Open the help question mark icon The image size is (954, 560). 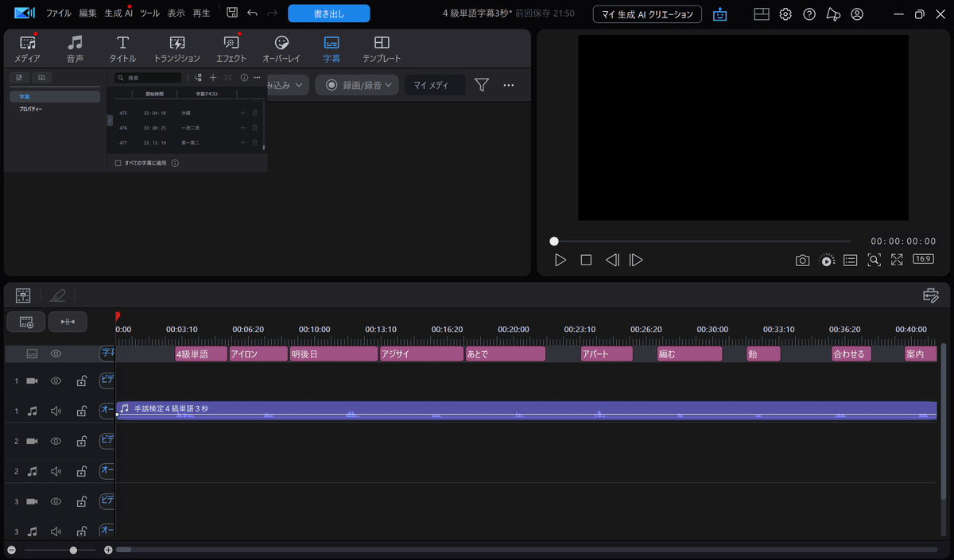coord(809,14)
